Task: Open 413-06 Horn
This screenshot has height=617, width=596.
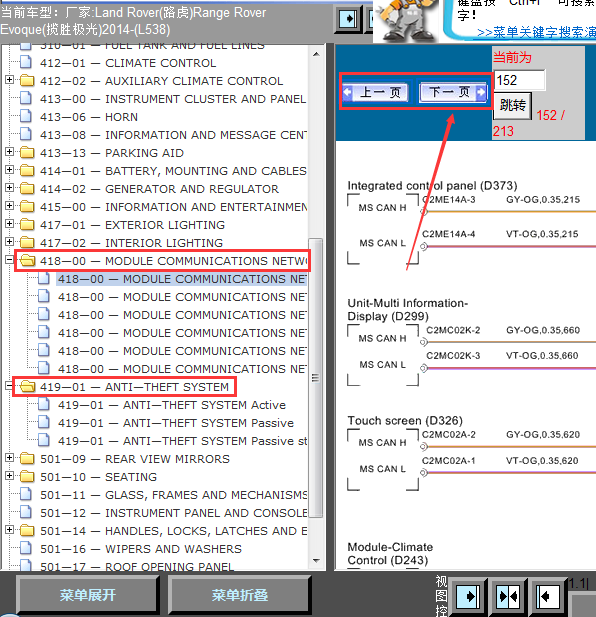Action: pyautogui.click(x=89, y=117)
